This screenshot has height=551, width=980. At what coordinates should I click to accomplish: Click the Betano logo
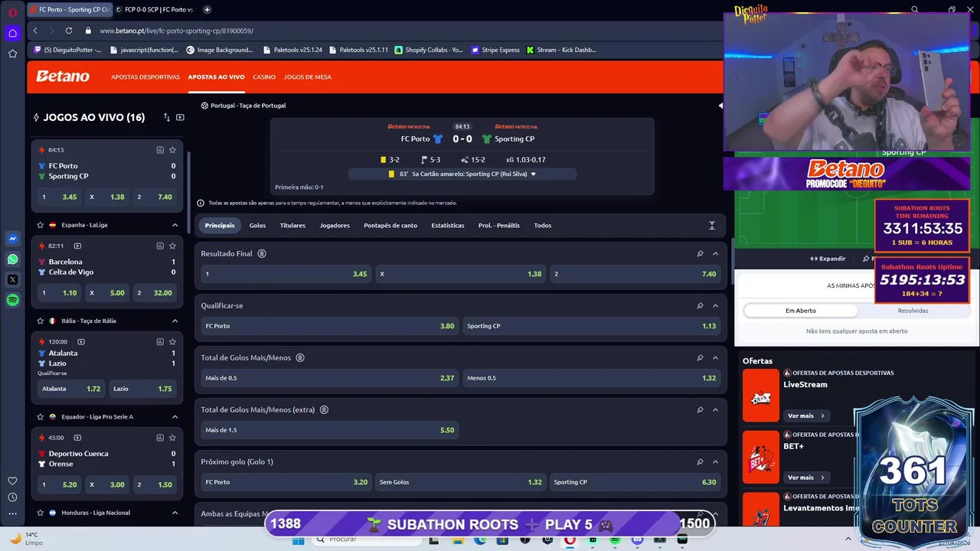(x=63, y=77)
